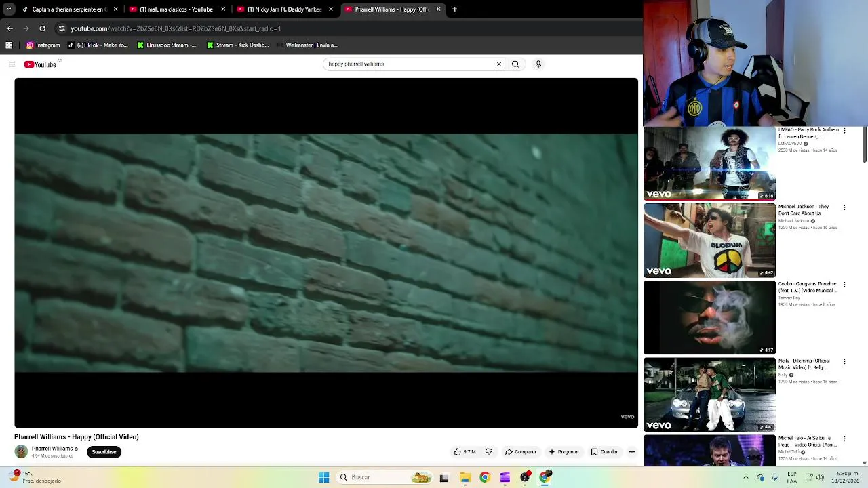Open the tab search dropdown arrow
Screen dimensions: 868x488
coord(9,9)
